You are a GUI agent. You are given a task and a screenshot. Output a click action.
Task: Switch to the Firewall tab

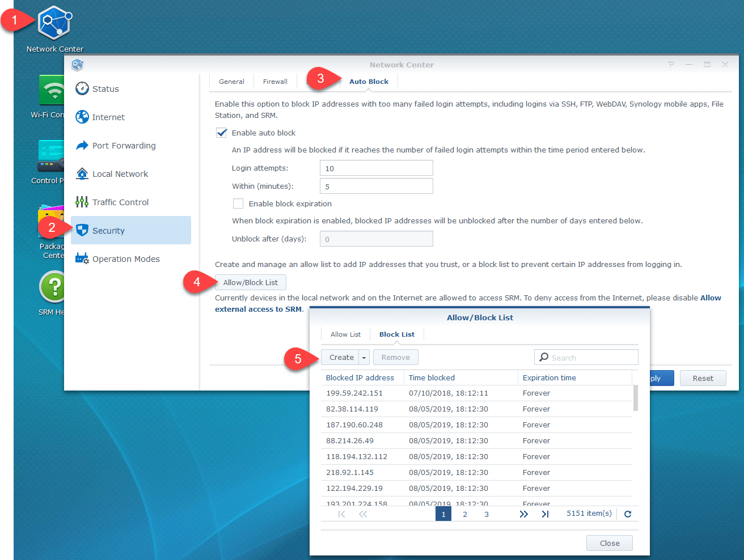pyautogui.click(x=275, y=82)
